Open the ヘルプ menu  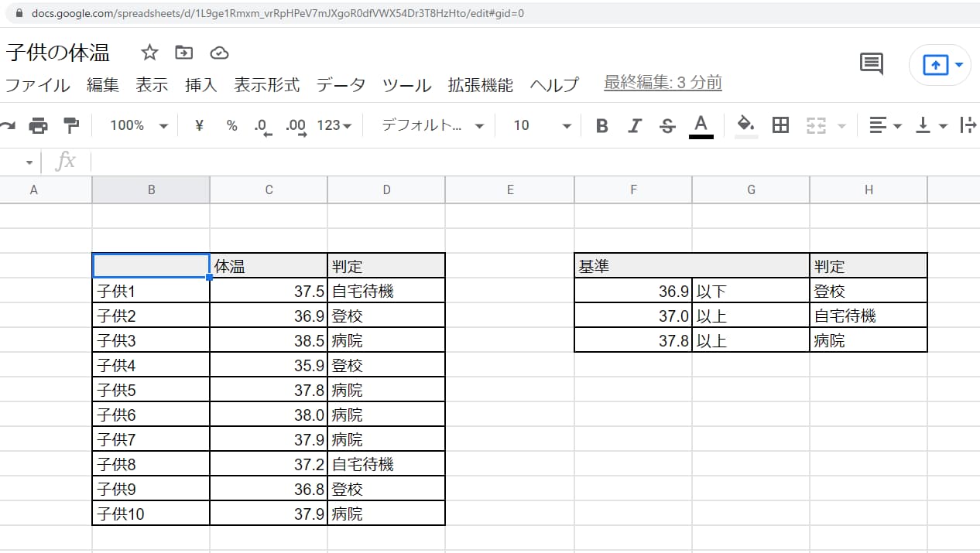(554, 85)
